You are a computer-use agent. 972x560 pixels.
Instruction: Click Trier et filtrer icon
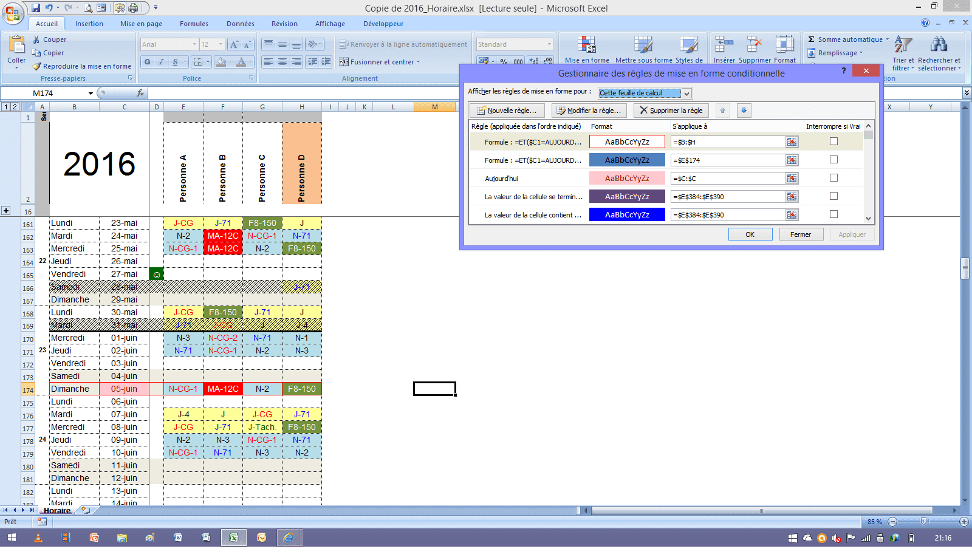903,45
